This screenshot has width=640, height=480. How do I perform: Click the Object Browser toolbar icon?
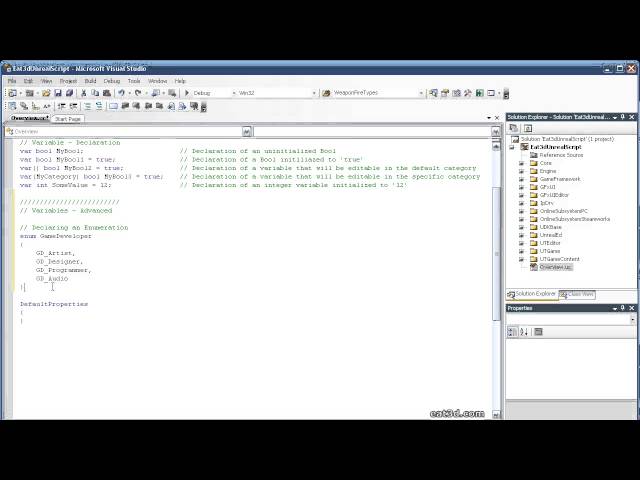click(456, 93)
